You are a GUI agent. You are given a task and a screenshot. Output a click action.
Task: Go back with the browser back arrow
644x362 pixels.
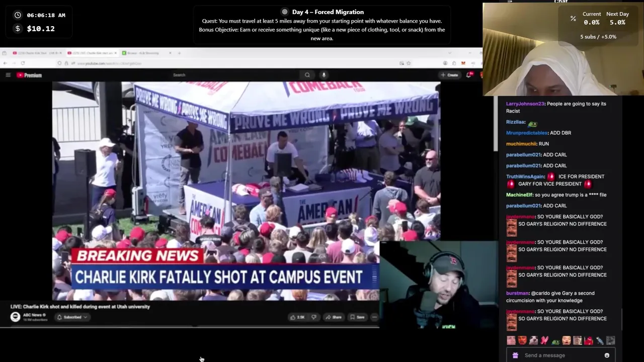pos(5,63)
